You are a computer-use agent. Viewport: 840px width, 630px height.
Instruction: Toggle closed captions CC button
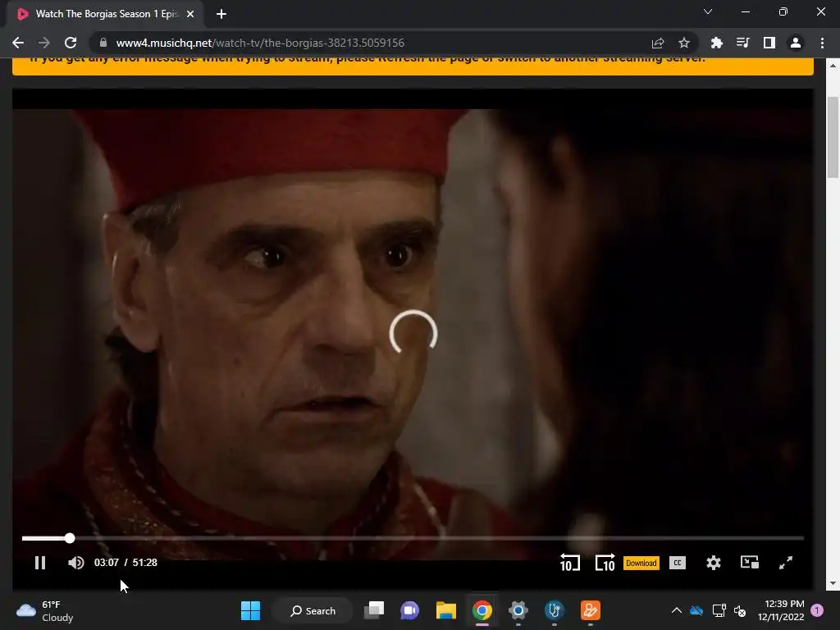678,563
